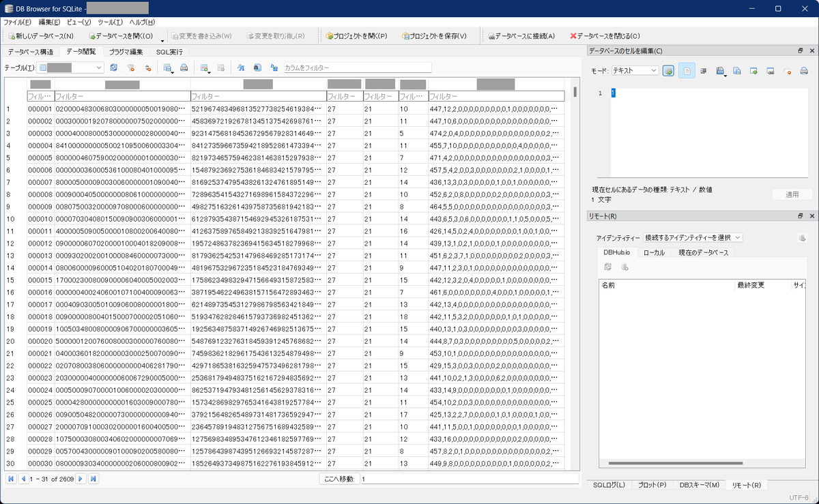Click the ここへ移動 row number field

[x=470, y=479]
